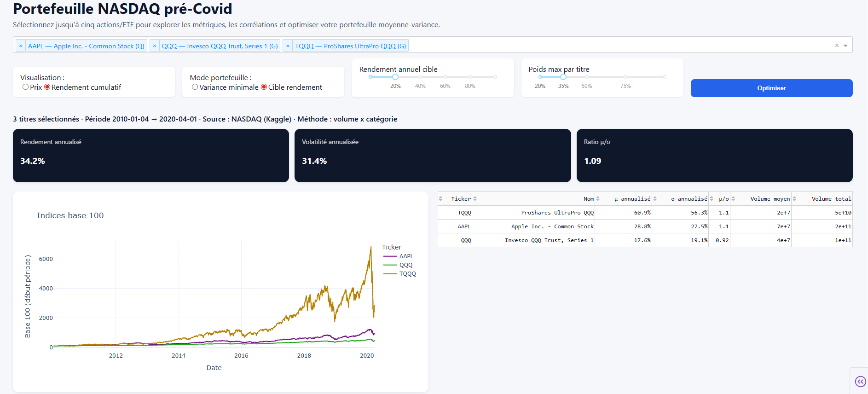
Task: Toggle TQQQ series in chart legend
Action: tap(407, 274)
